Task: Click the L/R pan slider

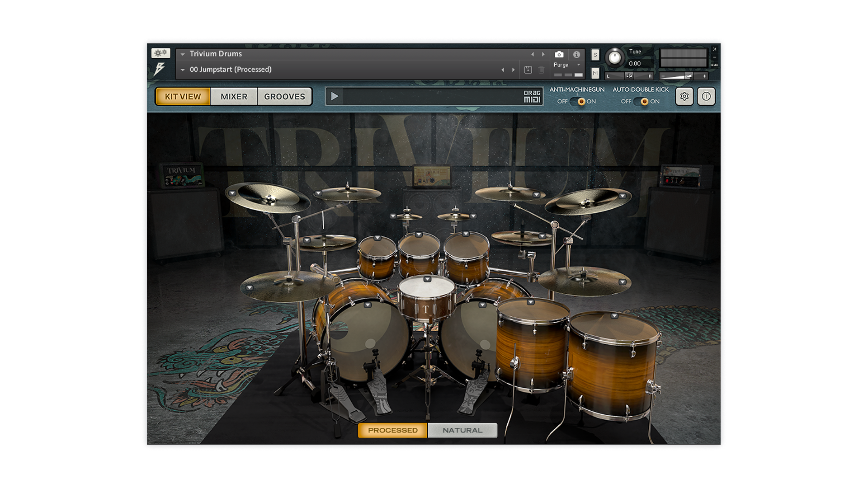Action: (629, 76)
